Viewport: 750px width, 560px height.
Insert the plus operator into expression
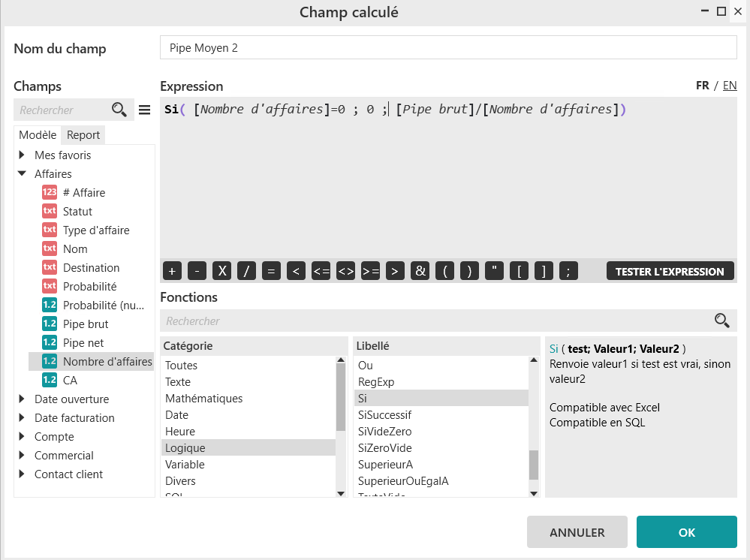172,271
